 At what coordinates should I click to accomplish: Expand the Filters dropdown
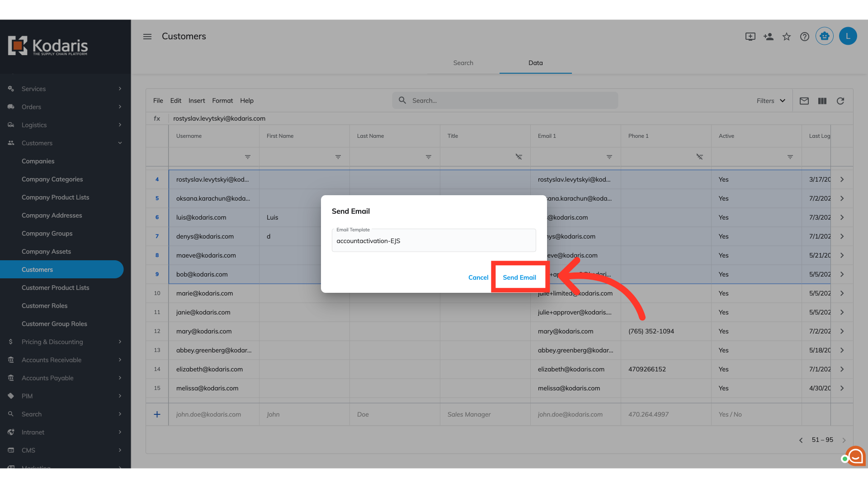(771, 101)
